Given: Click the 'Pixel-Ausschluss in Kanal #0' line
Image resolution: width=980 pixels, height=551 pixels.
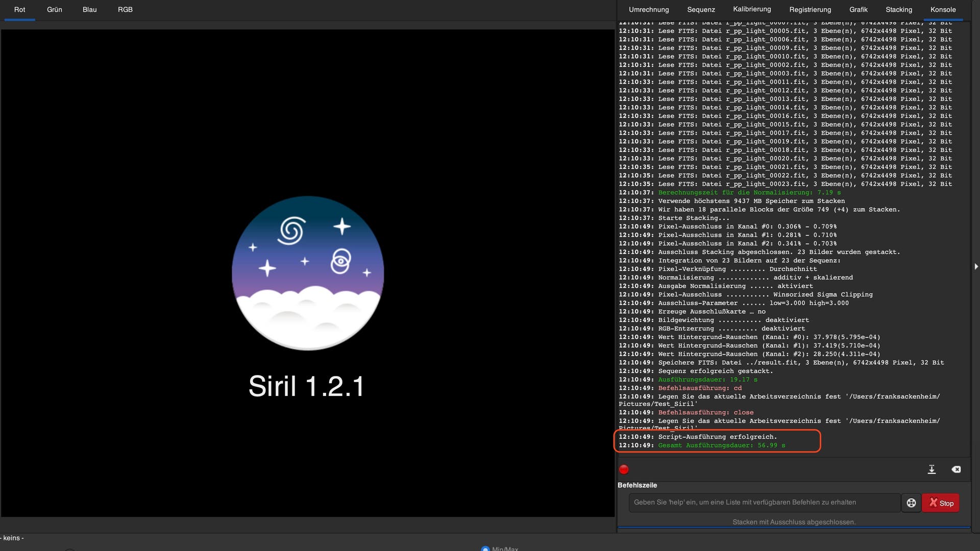Looking at the screenshot, I should point(727,227).
